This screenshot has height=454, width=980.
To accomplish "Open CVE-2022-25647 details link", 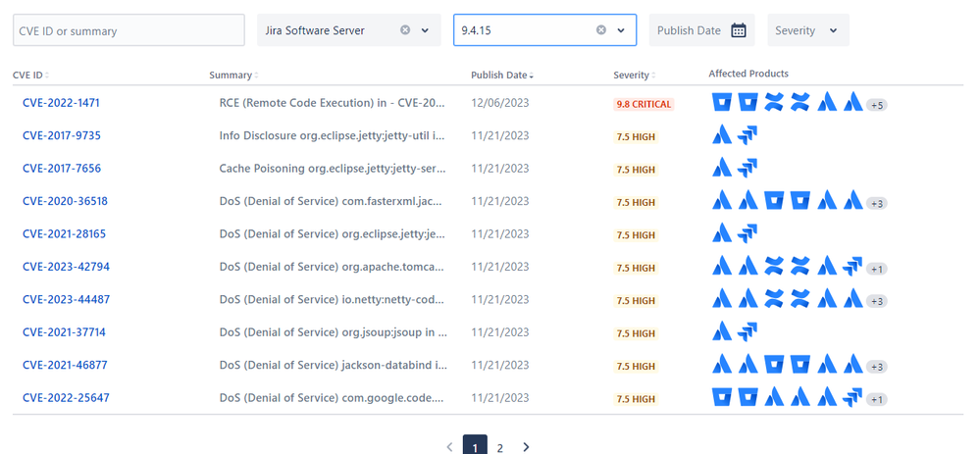I will point(66,397).
